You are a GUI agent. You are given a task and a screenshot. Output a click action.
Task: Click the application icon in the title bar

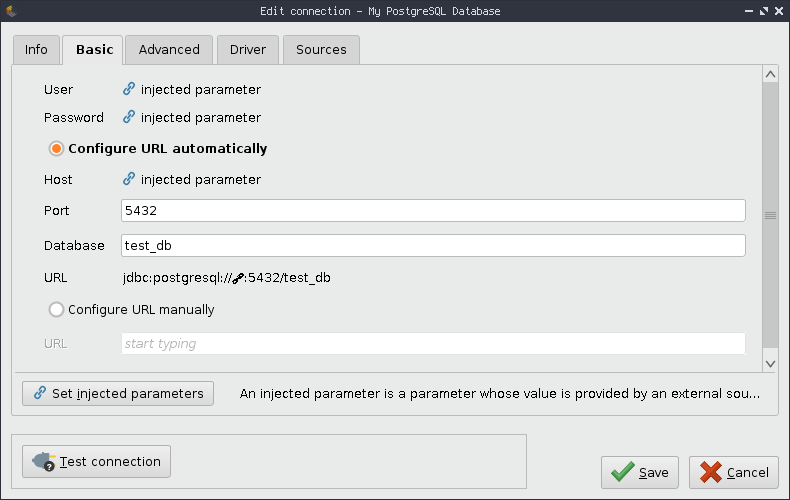11,11
